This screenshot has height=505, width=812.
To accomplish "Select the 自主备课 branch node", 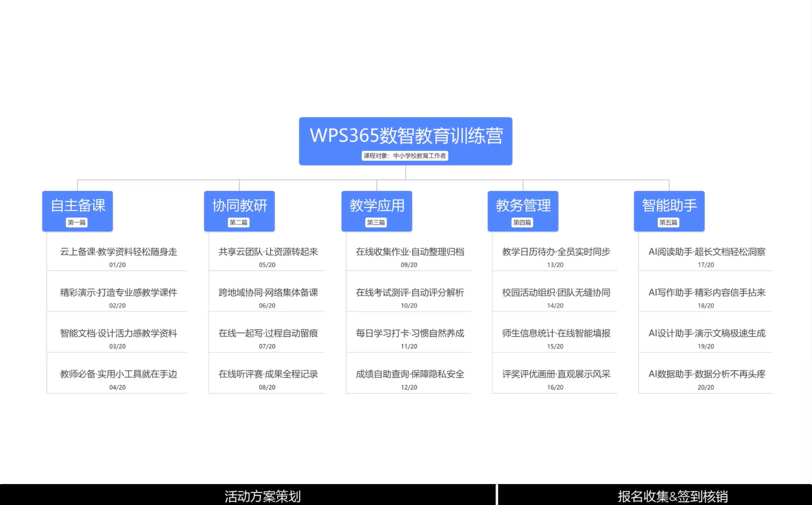I will [x=78, y=205].
